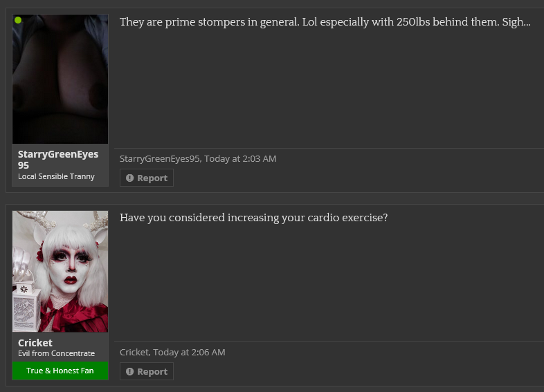Report the StarryGreenEyes95 post
Image resolution: width=544 pixels, height=392 pixels.
[x=147, y=178]
